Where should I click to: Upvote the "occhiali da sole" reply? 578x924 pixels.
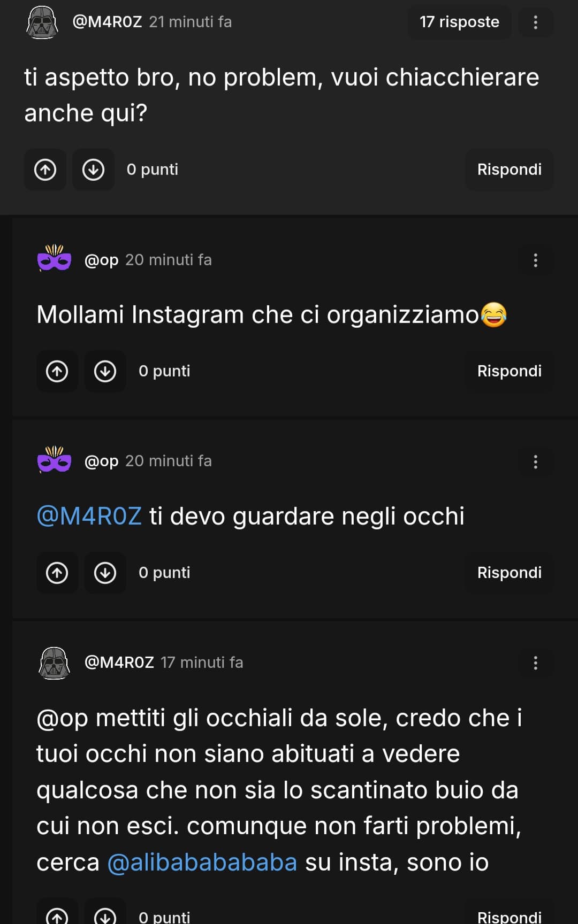coord(57,914)
